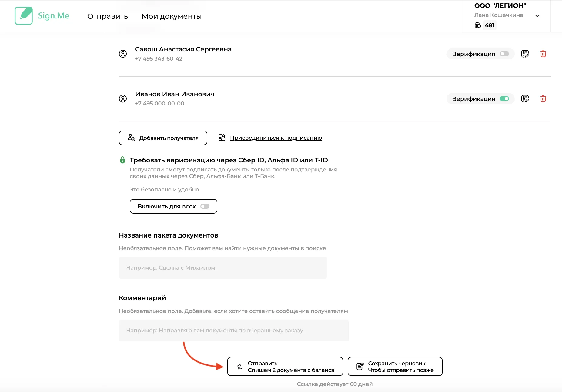The width and height of the screenshot is (562, 392).
Task: Focus the Название пакета документов field
Action: 223,268
